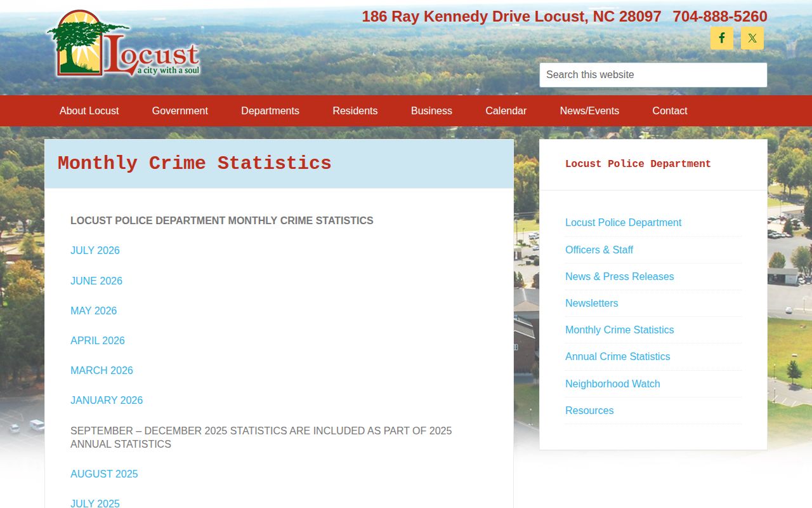The image size is (812, 508).
Task: Open the JANUARY 2026 statistics link
Action: pos(107,400)
